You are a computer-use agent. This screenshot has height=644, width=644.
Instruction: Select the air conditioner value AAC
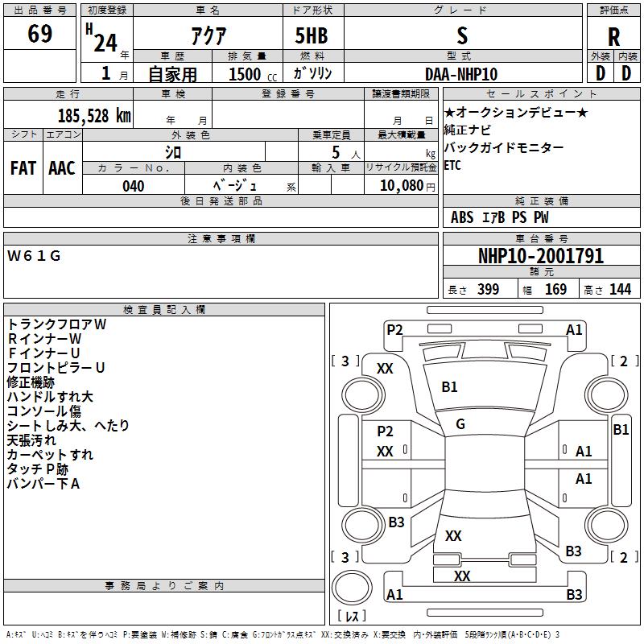(62, 168)
